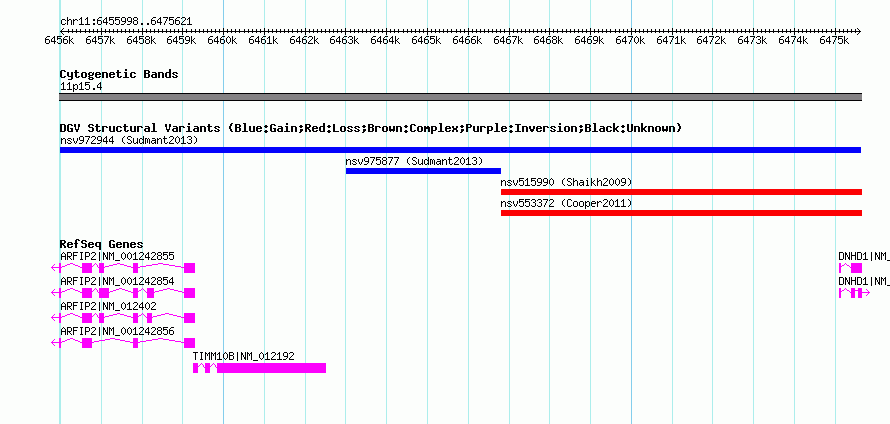
Task: Click the Cytogenetic Bands track title
Action: 119,74
